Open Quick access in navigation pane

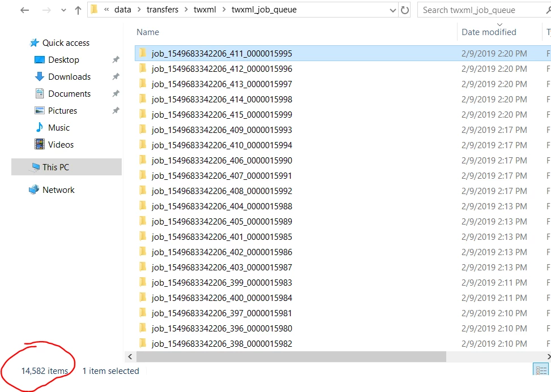click(66, 43)
